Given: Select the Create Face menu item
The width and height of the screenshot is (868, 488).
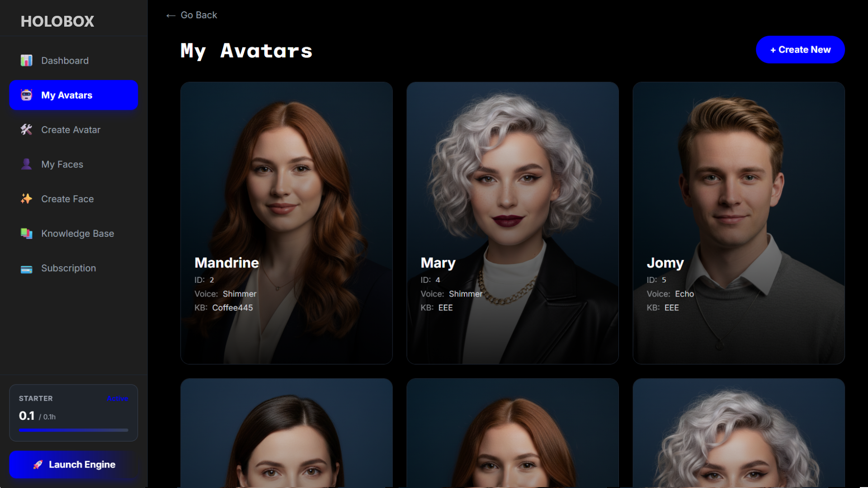Looking at the screenshot, I should point(74,199).
